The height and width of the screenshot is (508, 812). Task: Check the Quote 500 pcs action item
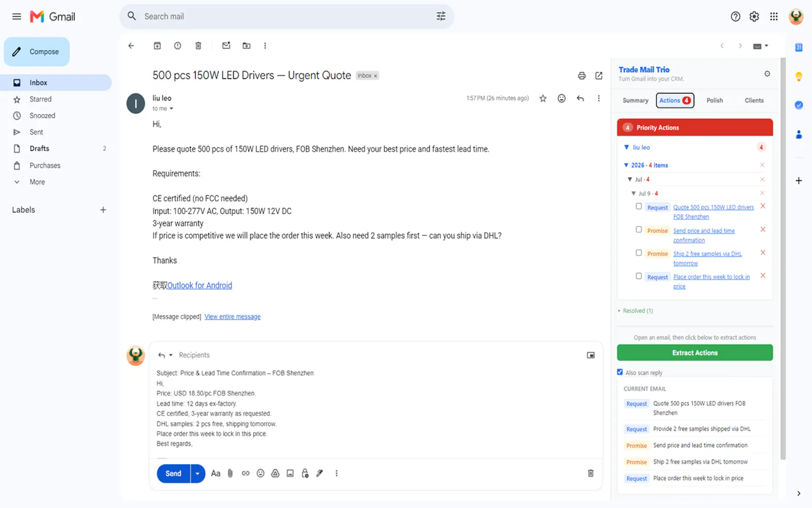639,206
